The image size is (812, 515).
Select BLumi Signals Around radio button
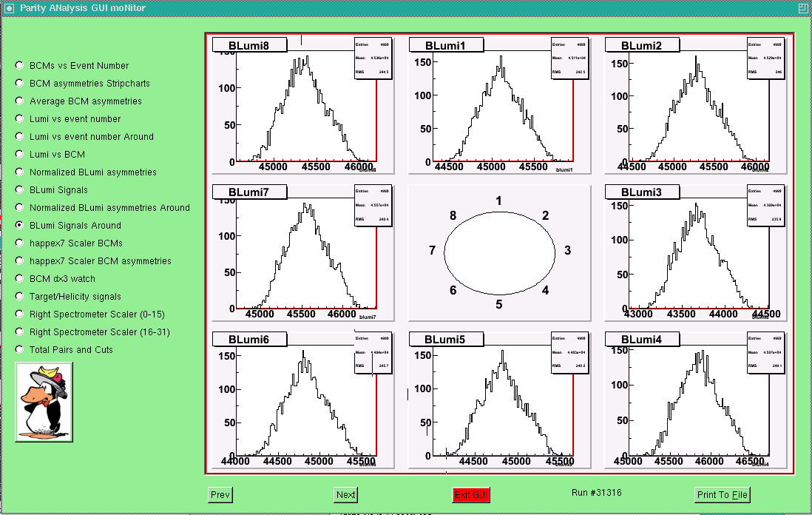20,225
